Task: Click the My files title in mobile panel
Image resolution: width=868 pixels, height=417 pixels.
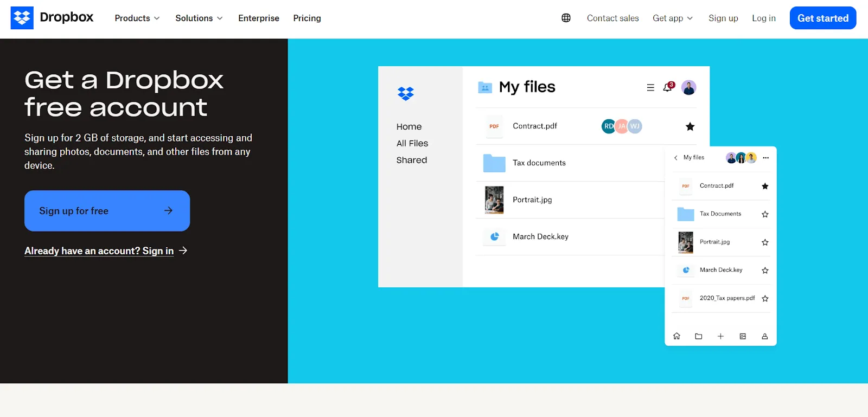Action: [694, 157]
